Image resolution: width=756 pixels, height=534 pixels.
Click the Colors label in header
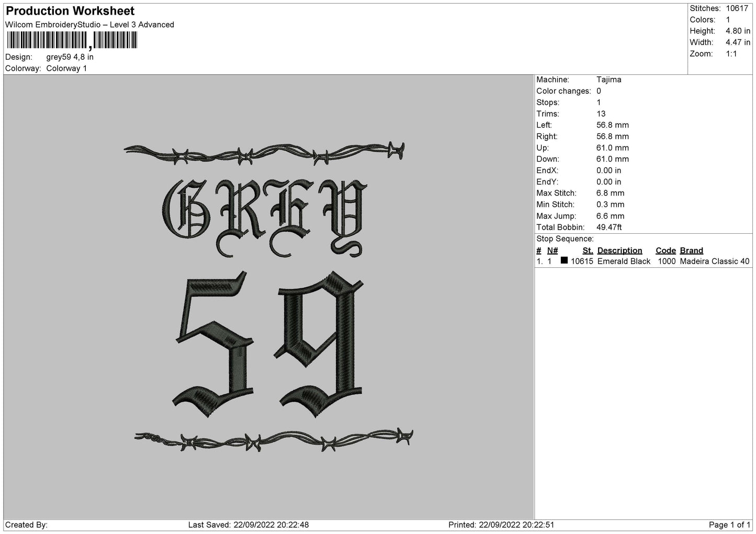(x=703, y=20)
